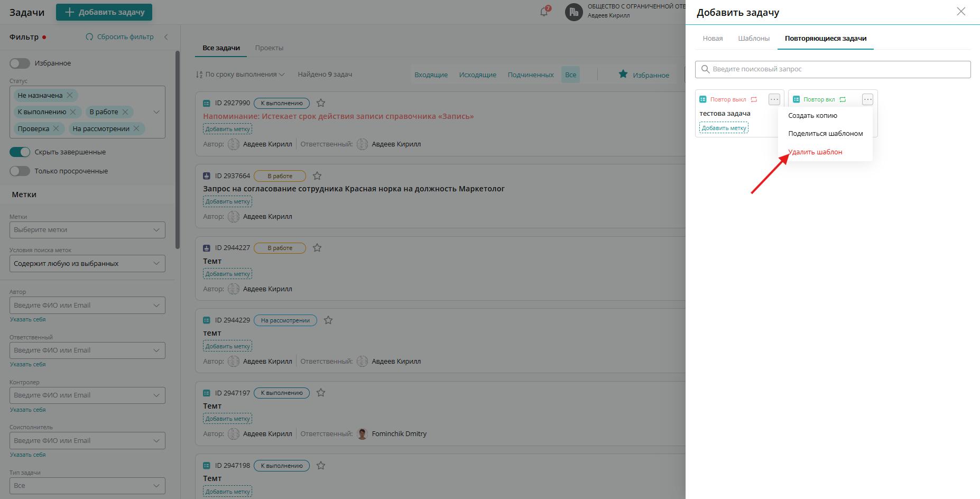Select 'Повторяющиеся задачи' tab
980x499 pixels.
[x=826, y=39]
